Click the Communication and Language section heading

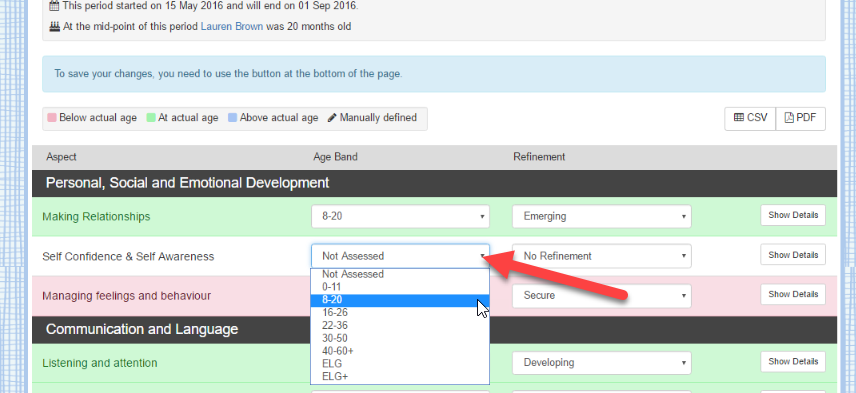point(142,329)
